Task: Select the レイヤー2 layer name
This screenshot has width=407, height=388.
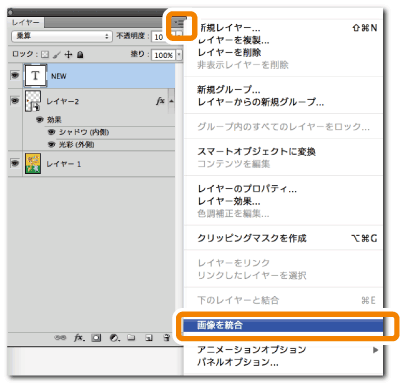Action: 63,101
